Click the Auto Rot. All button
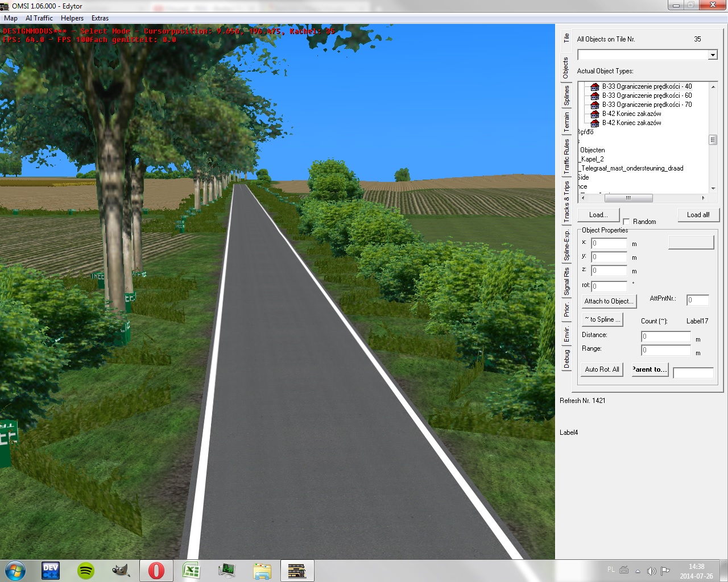 click(602, 369)
